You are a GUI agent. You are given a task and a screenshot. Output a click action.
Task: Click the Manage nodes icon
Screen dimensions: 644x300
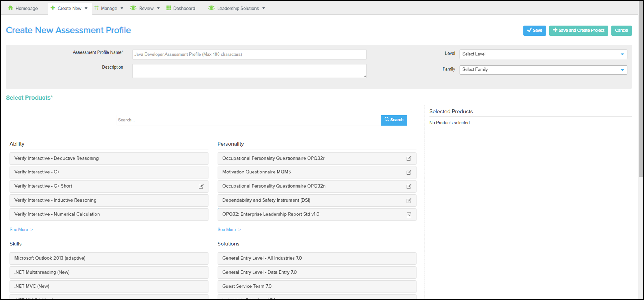click(x=96, y=8)
